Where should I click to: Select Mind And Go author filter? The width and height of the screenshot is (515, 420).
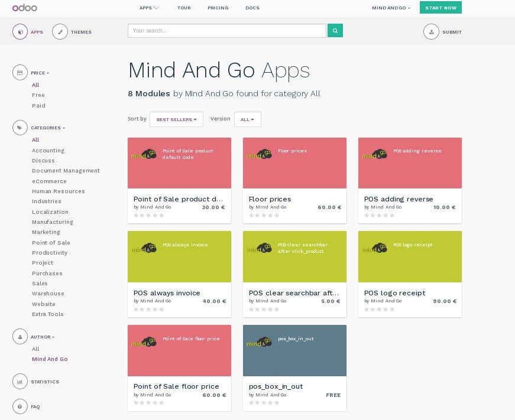point(50,359)
